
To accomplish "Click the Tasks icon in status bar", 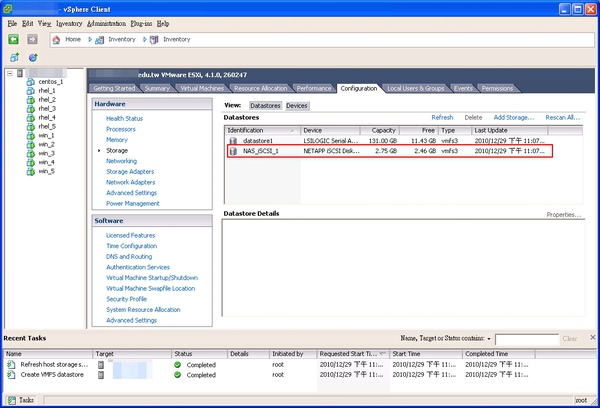I will 12,400.
